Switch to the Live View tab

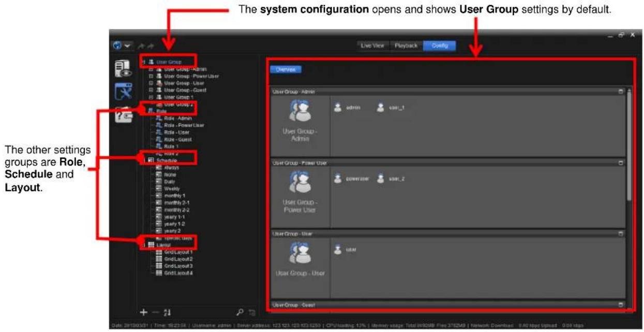[x=372, y=46]
